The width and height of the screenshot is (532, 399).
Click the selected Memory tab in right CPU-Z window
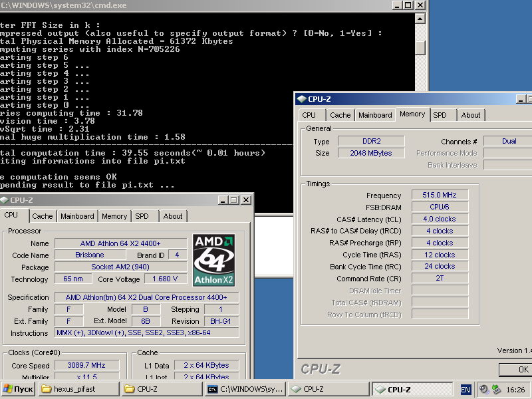[x=412, y=114]
